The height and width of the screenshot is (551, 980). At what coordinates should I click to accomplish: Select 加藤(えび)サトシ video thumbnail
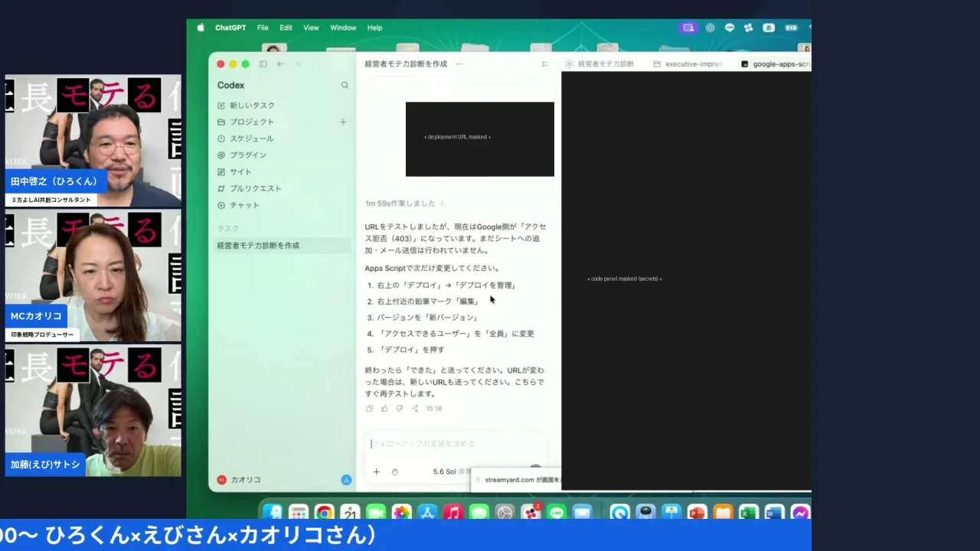pos(93,410)
